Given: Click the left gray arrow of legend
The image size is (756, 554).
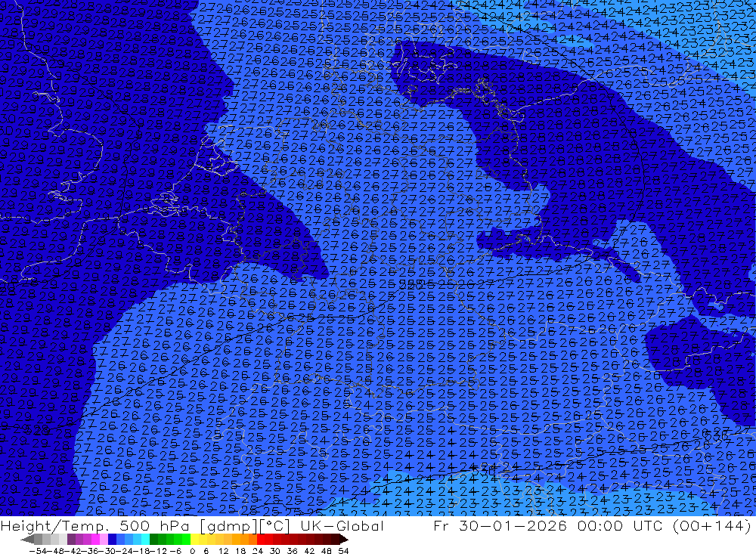Looking at the screenshot, I should pyautogui.click(x=27, y=539).
